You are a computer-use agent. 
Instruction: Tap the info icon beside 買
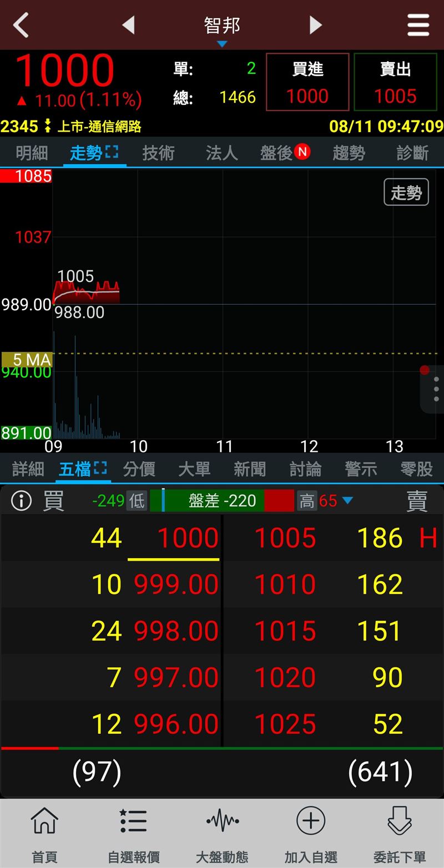pos(22,501)
